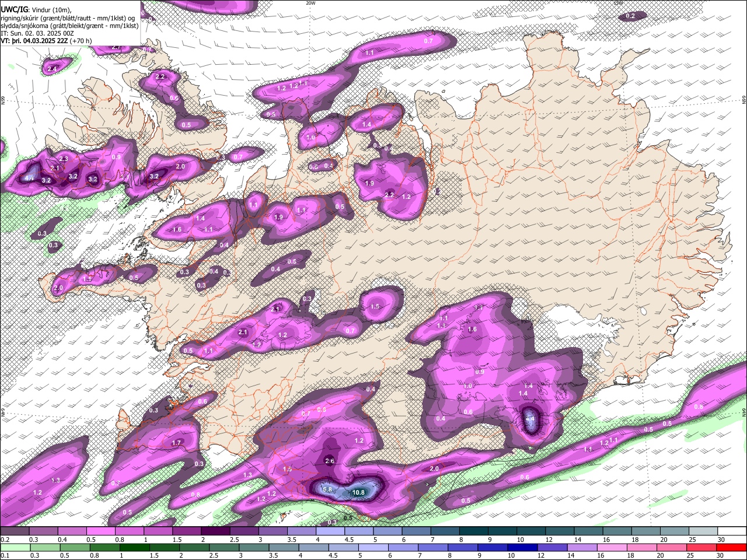The height and width of the screenshot is (560, 747).
Task: Click the darkest purple swatch labeled 2
Action: [215, 531]
